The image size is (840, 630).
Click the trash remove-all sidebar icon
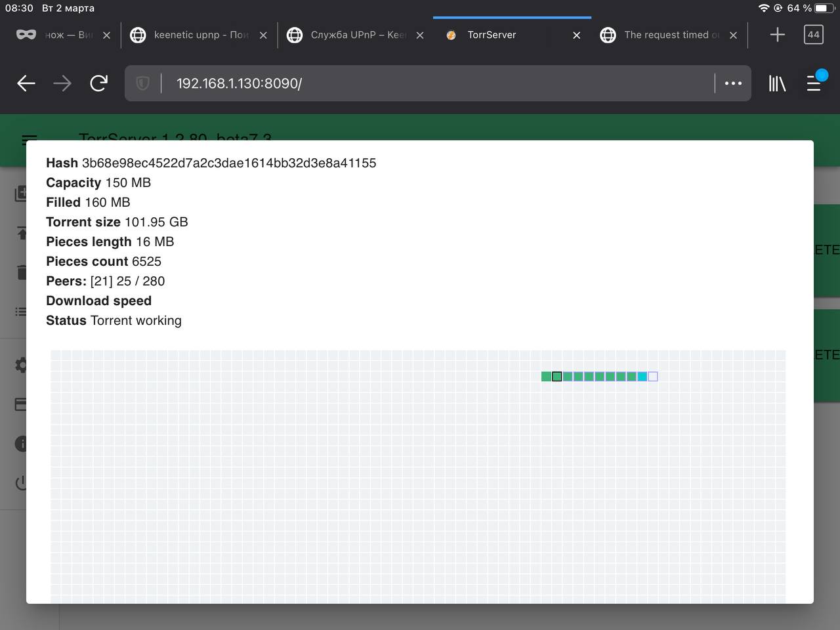coord(22,272)
